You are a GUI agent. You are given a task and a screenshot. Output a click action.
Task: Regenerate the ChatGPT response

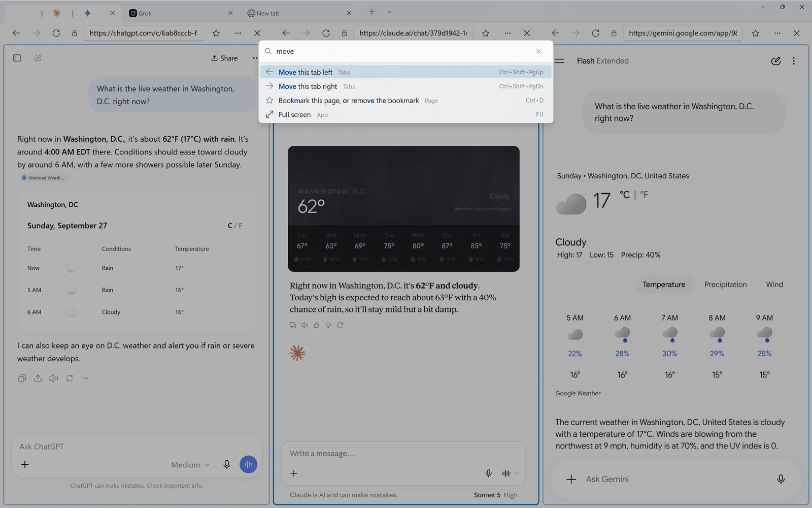70,378
